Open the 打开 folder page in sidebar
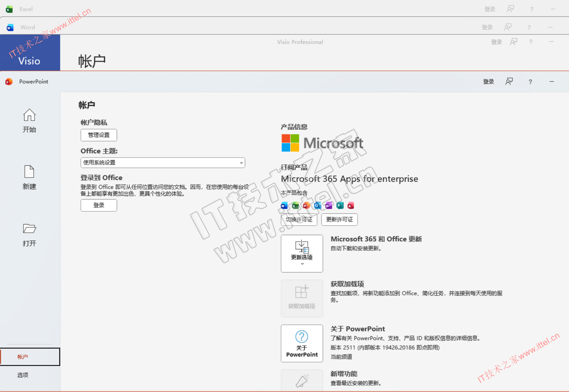Image resolution: width=569 pixels, height=392 pixels. pyautogui.click(x=29, y=234)
